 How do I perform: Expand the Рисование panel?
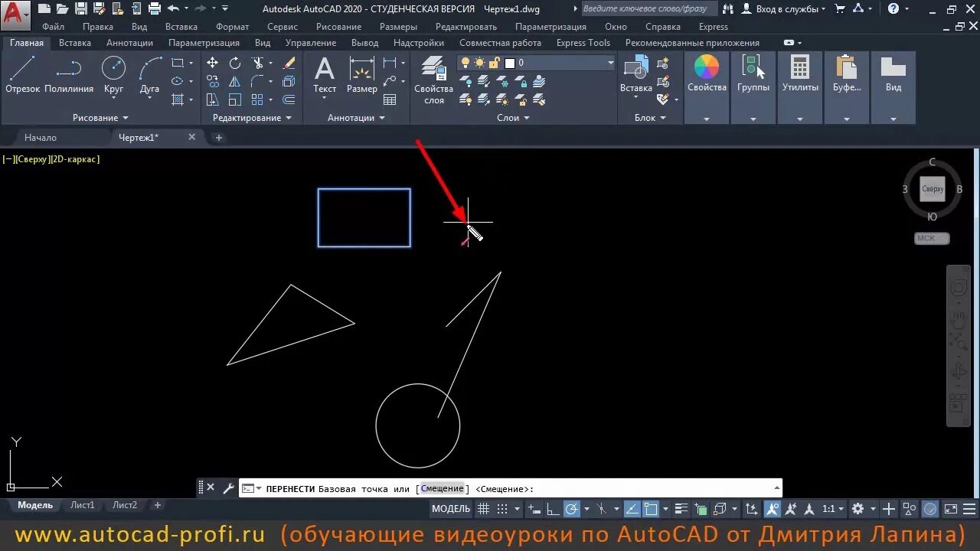(x=100, y=118)
